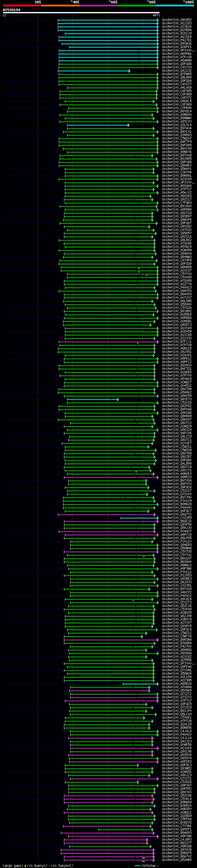Click hit label UniRef100_B7FN65
The height and width of the screenshot is (868, 197).
point(177,74)
